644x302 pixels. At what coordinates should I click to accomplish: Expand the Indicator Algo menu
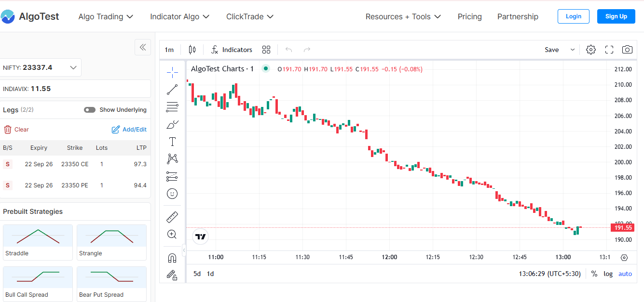[x=179, y=16]
